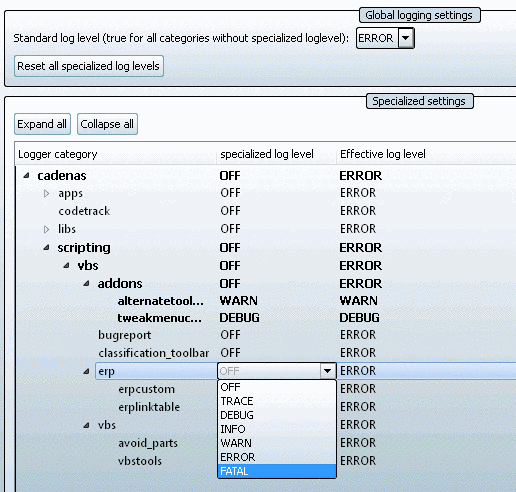Select the bugreport logger category
The image size is (516, 492).
(125, 335)
